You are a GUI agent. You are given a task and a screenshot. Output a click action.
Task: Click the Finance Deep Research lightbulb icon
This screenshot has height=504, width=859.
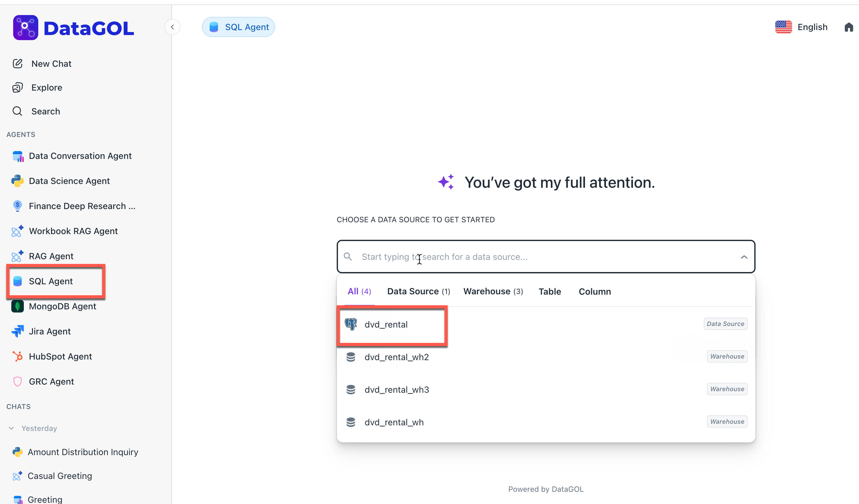(17, 206)
